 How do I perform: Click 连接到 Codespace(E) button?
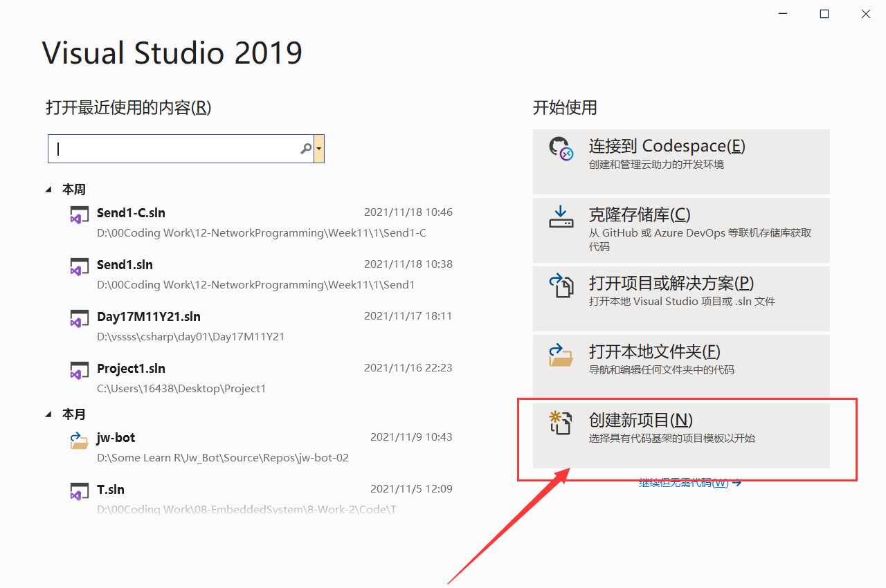[x=681, y=161]
